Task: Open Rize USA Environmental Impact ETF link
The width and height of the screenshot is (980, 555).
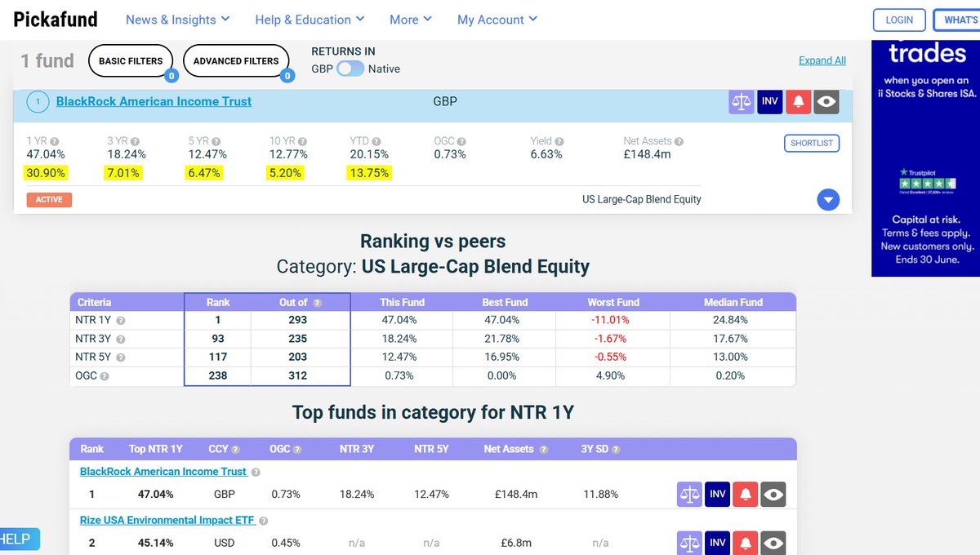Action: click(167, 521)
